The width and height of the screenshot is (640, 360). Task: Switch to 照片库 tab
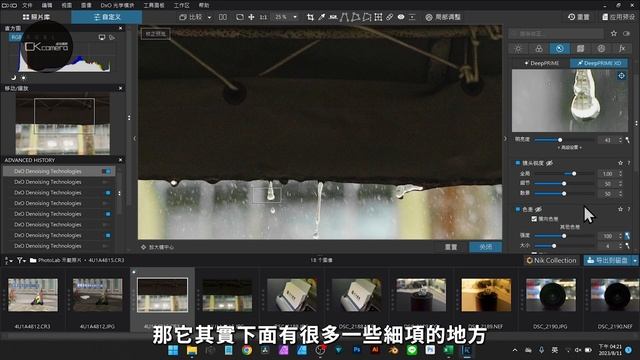click(x=36, y=17)
